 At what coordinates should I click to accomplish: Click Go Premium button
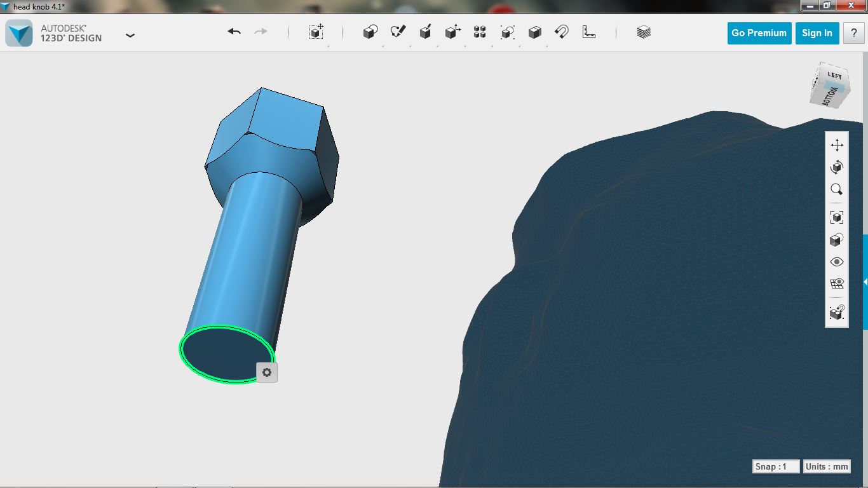(x=759, y=33)
